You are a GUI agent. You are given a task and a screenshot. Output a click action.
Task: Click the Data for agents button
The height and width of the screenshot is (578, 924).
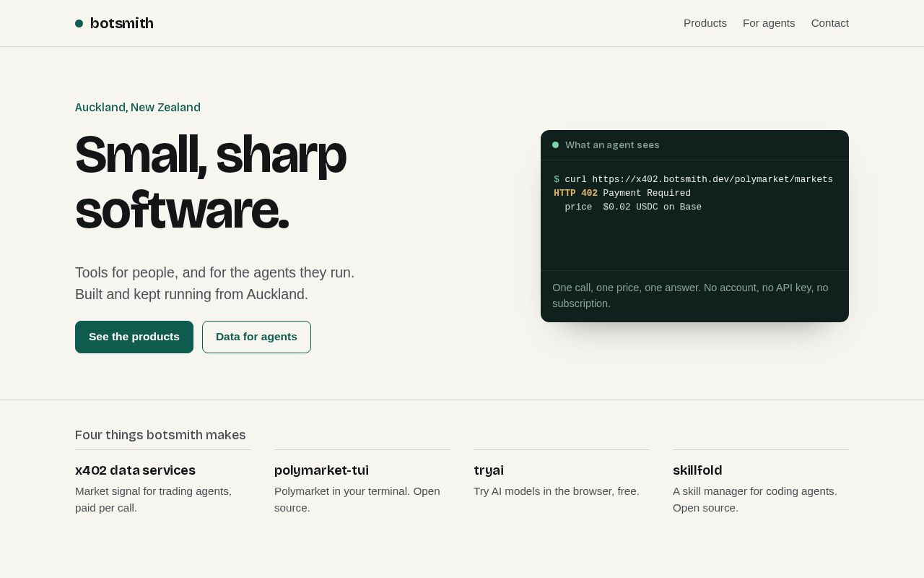tap(256, 337)
